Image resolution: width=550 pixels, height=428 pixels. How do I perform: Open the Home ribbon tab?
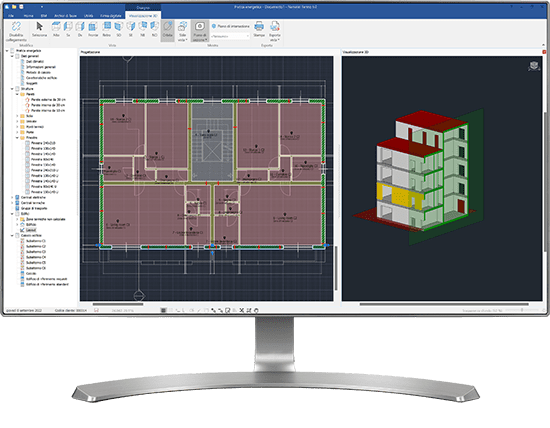pos(28,16)
